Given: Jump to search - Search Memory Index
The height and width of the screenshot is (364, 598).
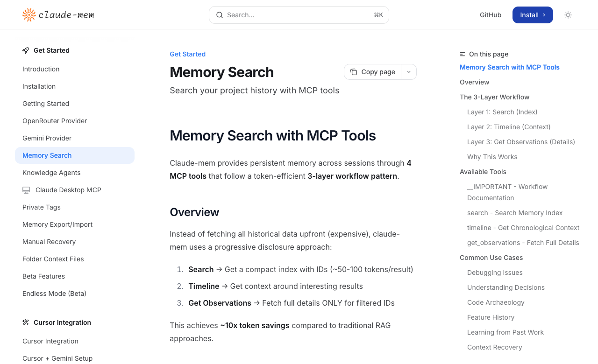Looking at the screenshot, I should [515, 213].
